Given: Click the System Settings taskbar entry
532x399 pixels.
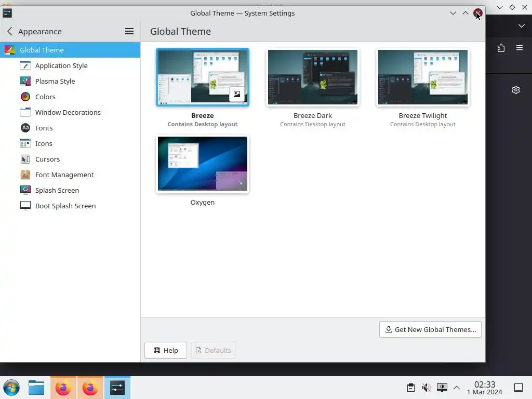Looking at the screenshot, I should 117,388.
